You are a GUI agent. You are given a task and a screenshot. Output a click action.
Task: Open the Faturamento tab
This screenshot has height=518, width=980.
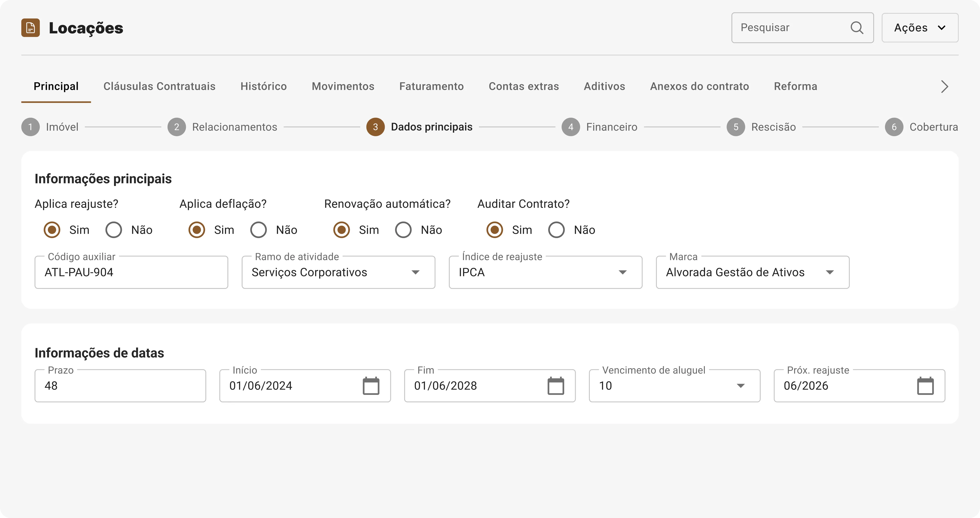point(431,86)
